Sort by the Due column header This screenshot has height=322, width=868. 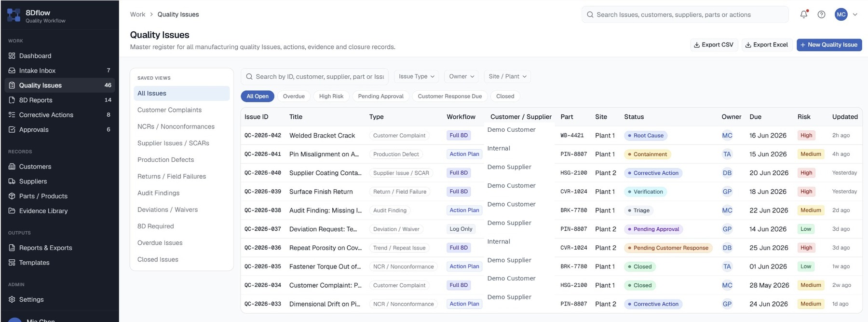(x=755, y=117)
